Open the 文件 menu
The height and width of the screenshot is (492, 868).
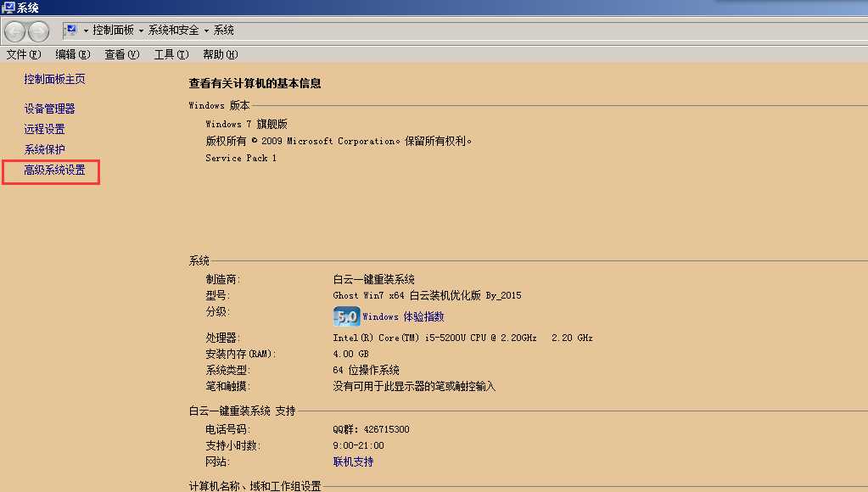coord(22,53)
